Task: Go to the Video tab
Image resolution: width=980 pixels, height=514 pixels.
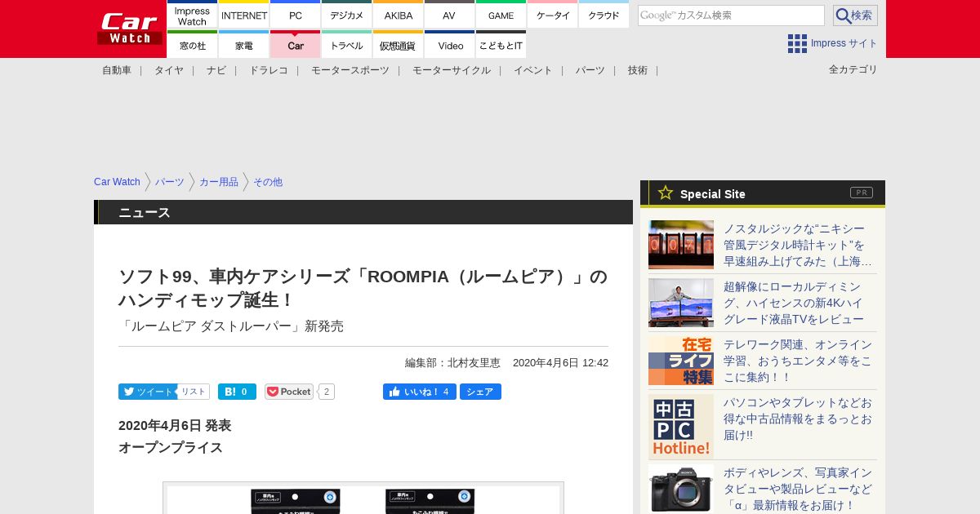Action: (x=450, y=45)
